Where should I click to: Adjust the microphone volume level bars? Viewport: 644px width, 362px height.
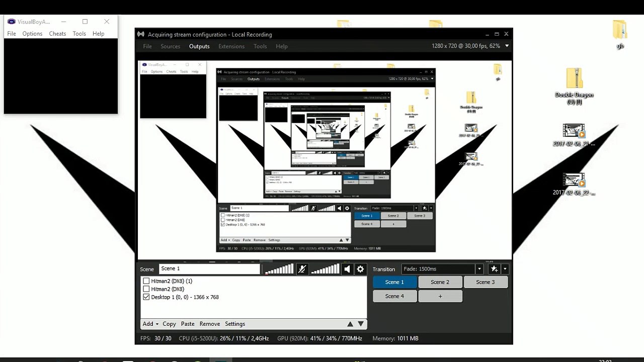(279, 269)
